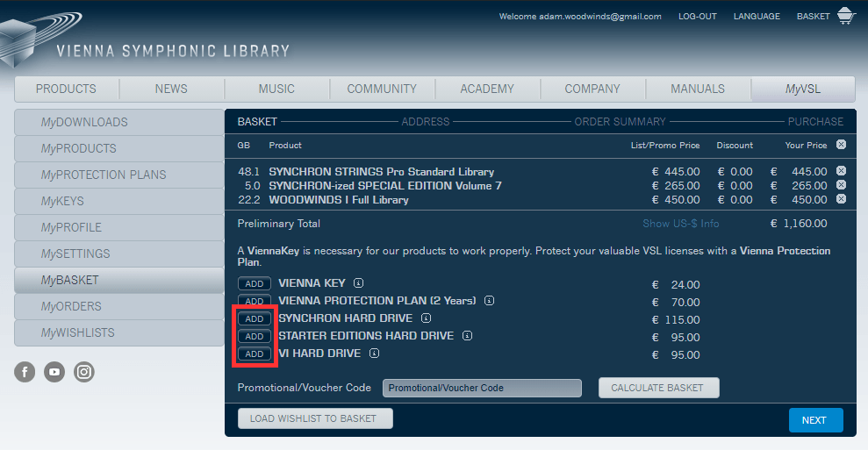Open the MUSIC menu
The height and width of the screenshot is (450, 868).
tap(276, 89)
